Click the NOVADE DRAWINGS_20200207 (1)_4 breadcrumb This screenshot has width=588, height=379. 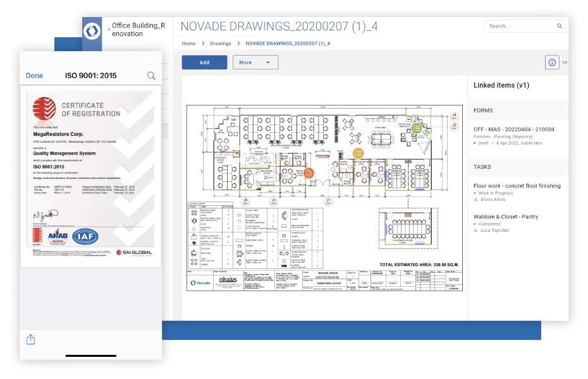pyautogui.click(x=288, y=44)
